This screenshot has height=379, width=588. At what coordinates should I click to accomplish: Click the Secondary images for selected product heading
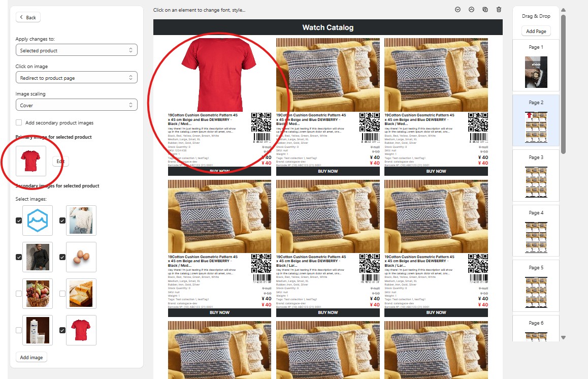click(57, 186)
